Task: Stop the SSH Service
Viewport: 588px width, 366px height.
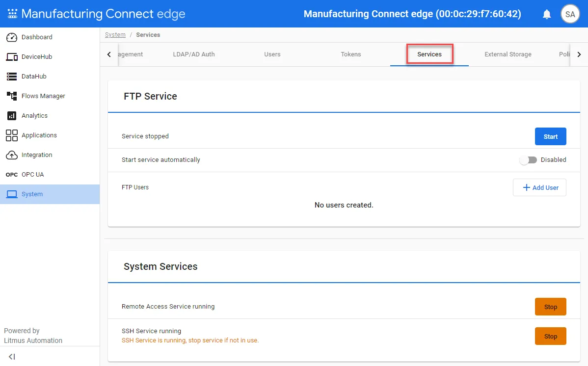Action: 550,337
